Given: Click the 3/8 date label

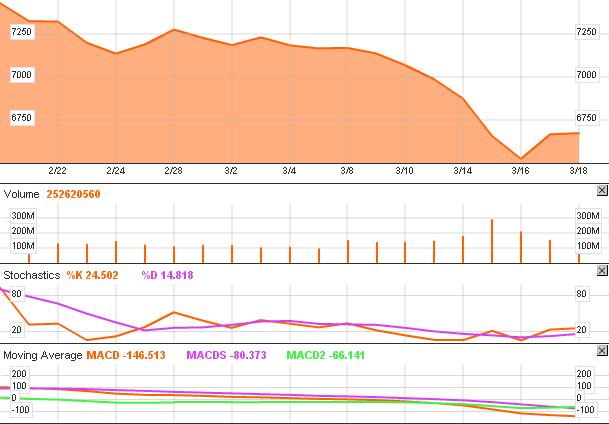Looking at the screenshot, I should (x=347, y=172).
